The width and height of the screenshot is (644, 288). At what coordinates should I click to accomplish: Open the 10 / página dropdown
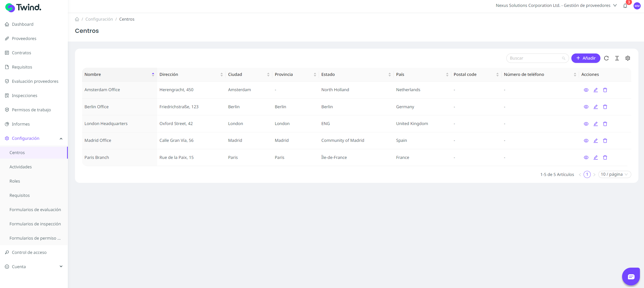click(614, 174)
